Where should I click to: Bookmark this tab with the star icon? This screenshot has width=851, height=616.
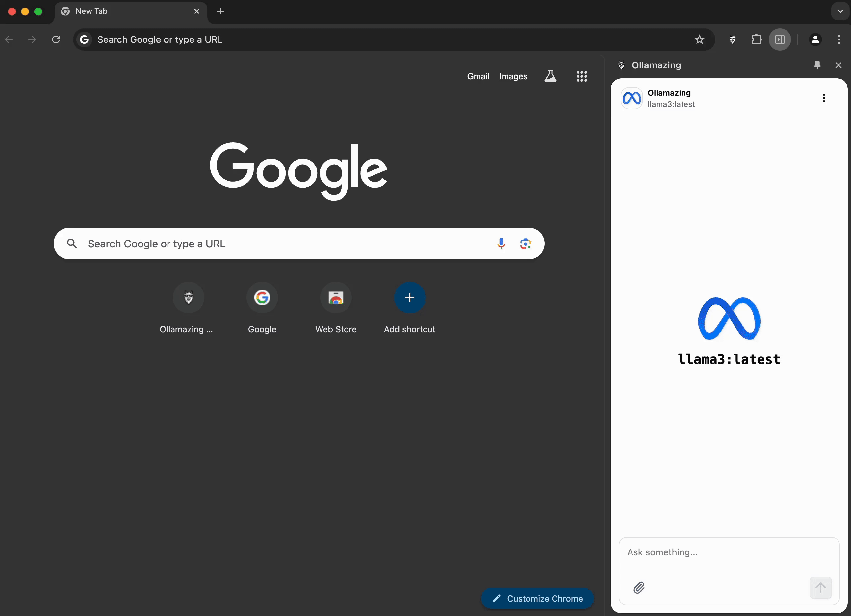(x=699, y=39)
